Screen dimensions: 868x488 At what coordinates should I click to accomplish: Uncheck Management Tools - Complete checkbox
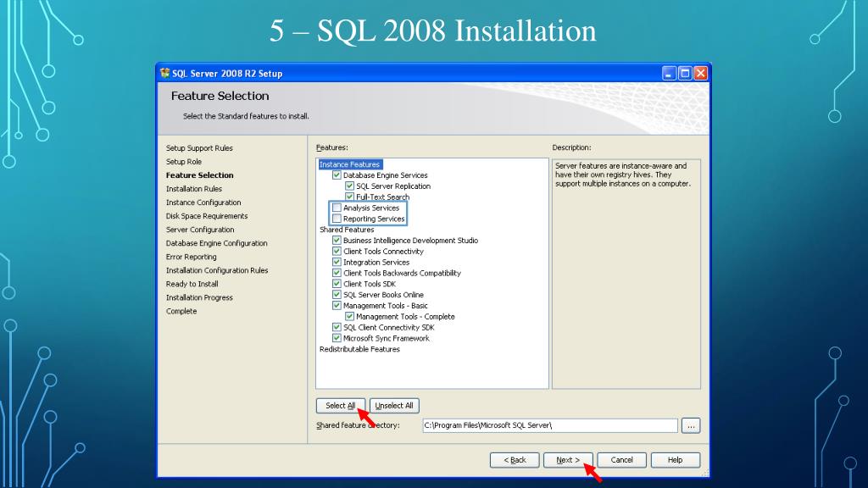coord(349,317)
